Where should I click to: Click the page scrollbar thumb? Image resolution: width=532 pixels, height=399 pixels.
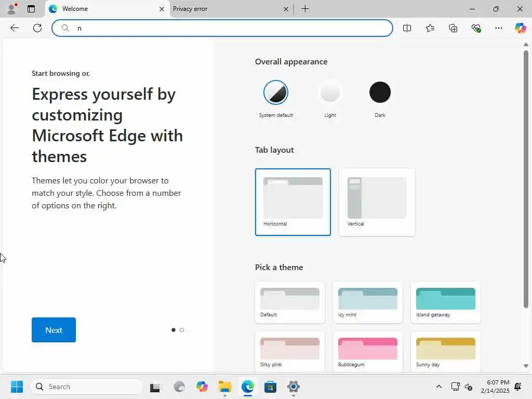pyautogui.click(x=526, y=179)
